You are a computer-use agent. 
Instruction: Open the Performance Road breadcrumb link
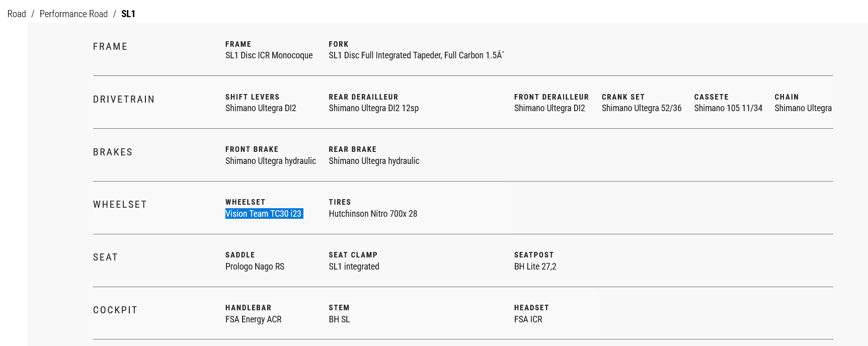(73, 14)
